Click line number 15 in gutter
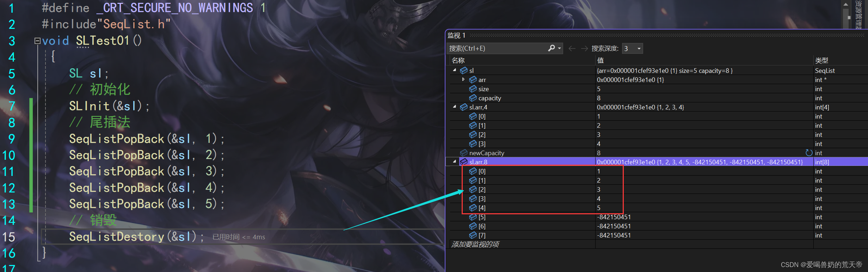 (9, 237)
